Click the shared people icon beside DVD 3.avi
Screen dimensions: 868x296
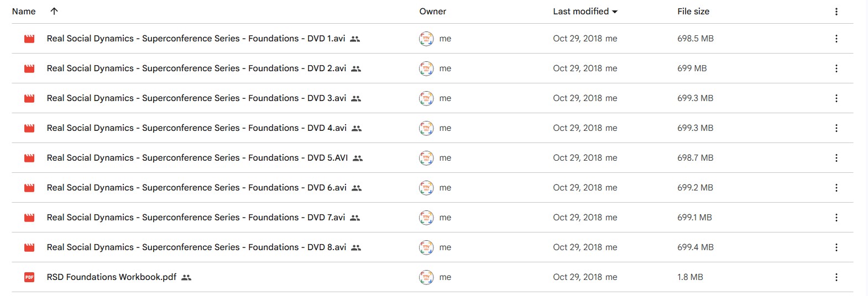coord(356,98)
